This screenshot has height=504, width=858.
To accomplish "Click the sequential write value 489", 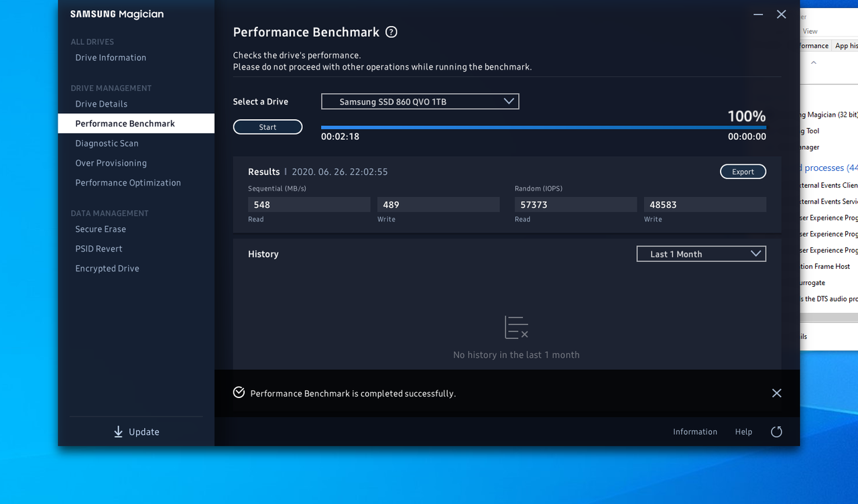I will tap(438, 204).
